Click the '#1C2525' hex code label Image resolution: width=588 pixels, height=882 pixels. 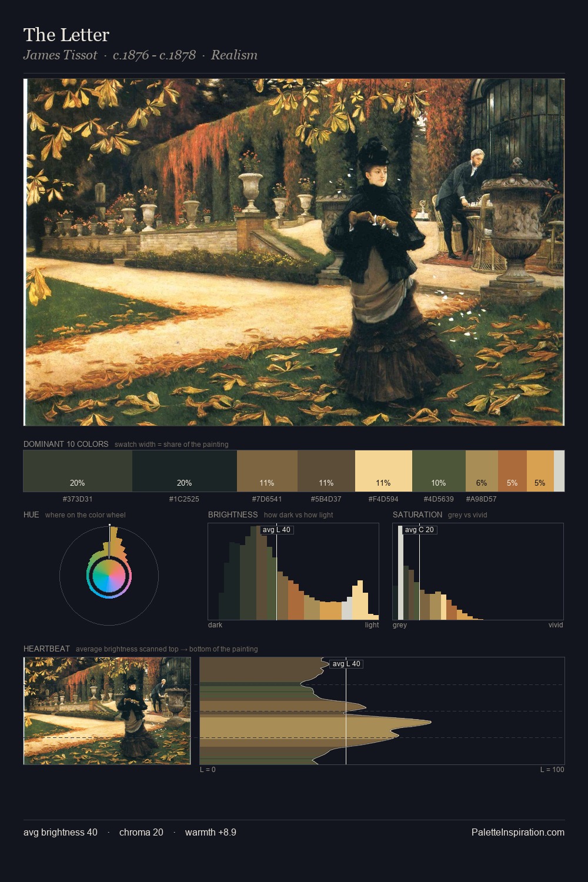click(x=184, y=499)
